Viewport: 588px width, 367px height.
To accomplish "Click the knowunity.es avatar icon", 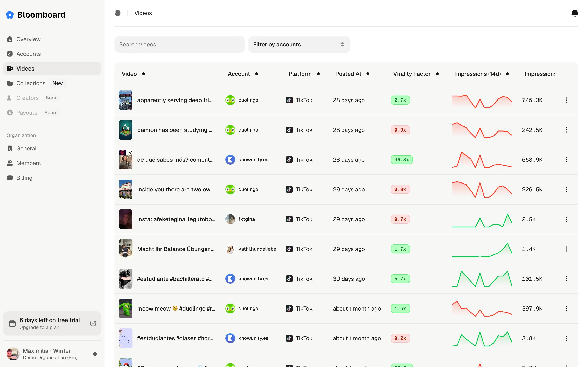I will point(230,159).
